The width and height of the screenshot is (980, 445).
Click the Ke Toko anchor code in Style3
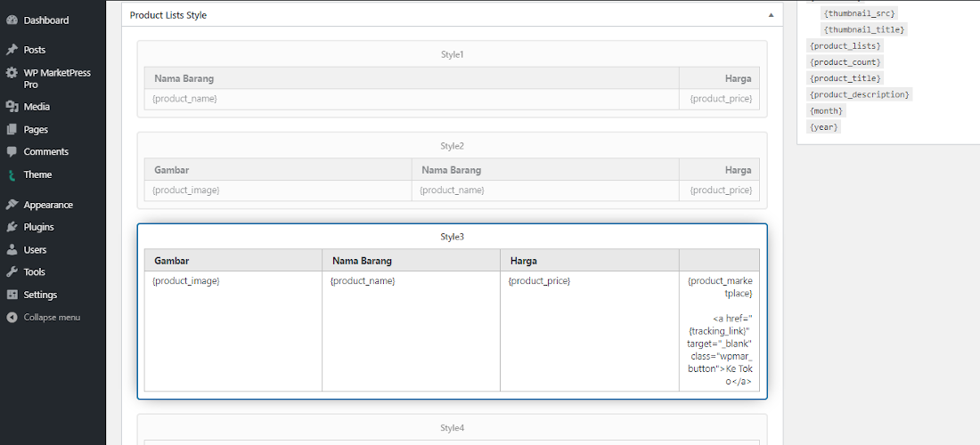pyautogui.click(x=720, y=350)
